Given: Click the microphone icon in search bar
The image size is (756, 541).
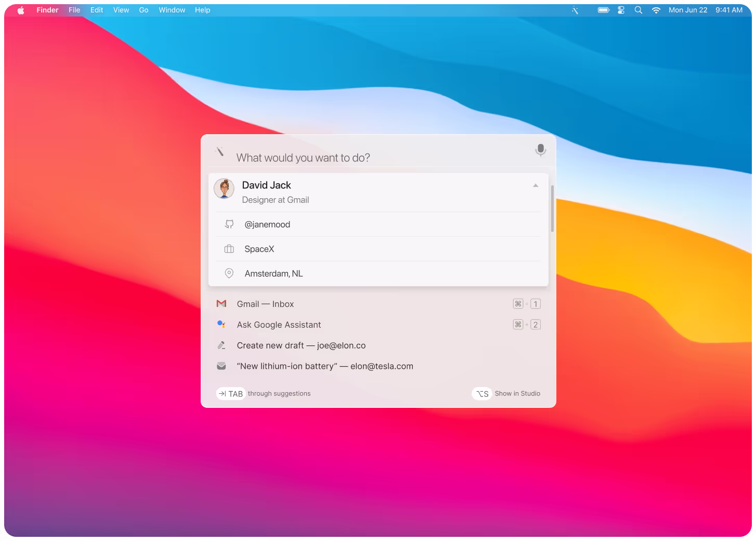Looking at the screenshot, I should tap(541, 150).
